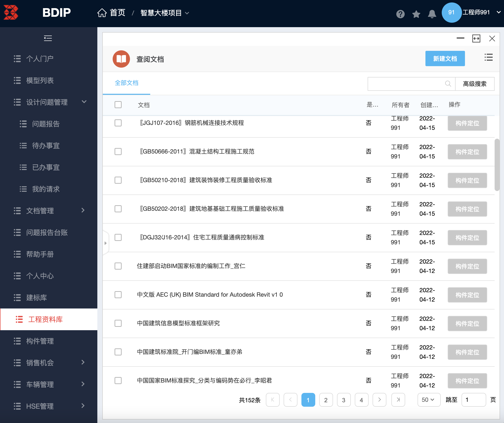Open the help question mark icon

pyautogui.click(x=400, y=14)
